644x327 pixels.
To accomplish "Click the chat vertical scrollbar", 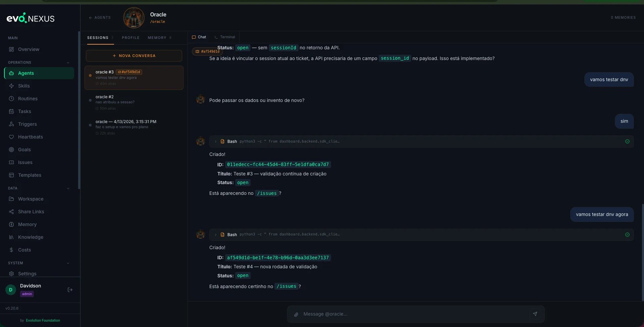I will 643,252.
